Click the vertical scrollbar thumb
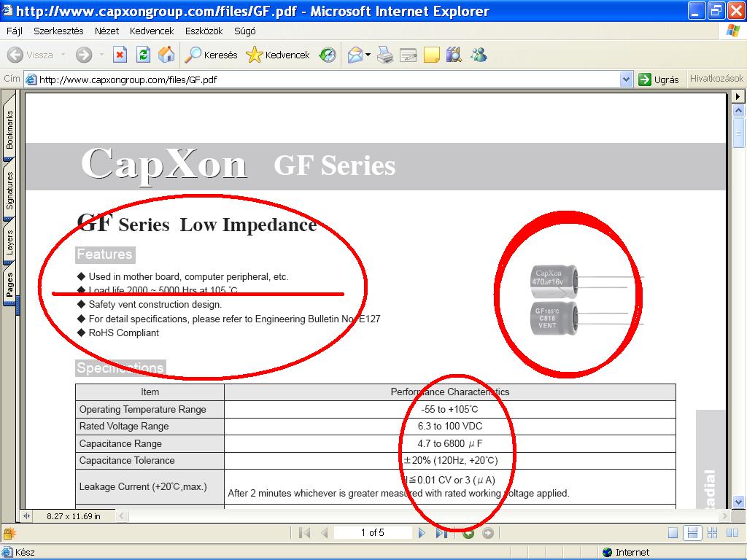The height and width of the screenshot is (560, 747). coord(738,133)
